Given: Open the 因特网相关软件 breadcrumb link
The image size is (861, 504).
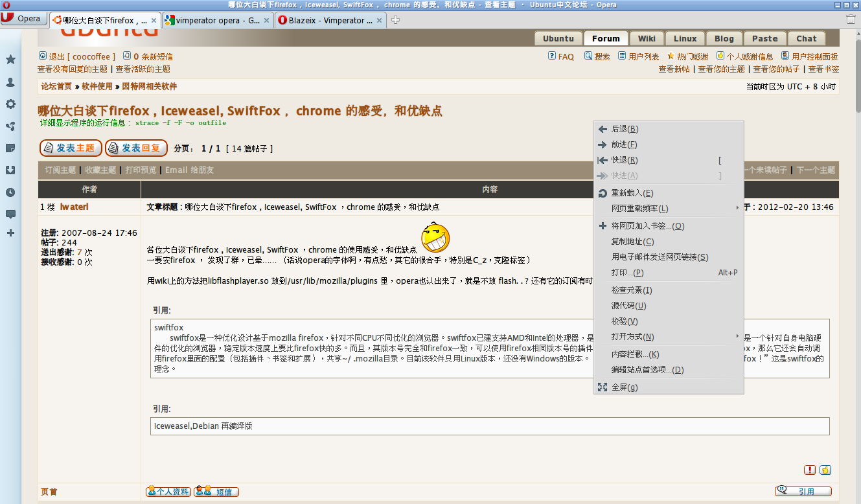Looking at the screenshot, I should (149, 86).
